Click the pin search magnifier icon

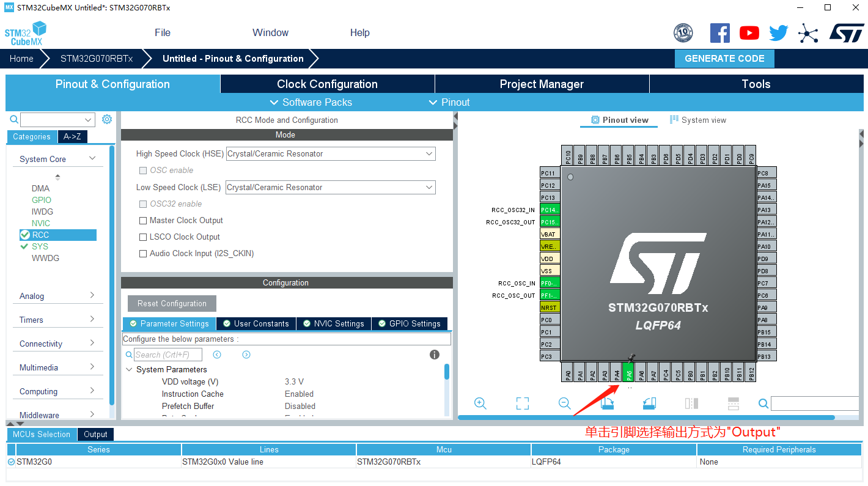(x=763, y=403)
